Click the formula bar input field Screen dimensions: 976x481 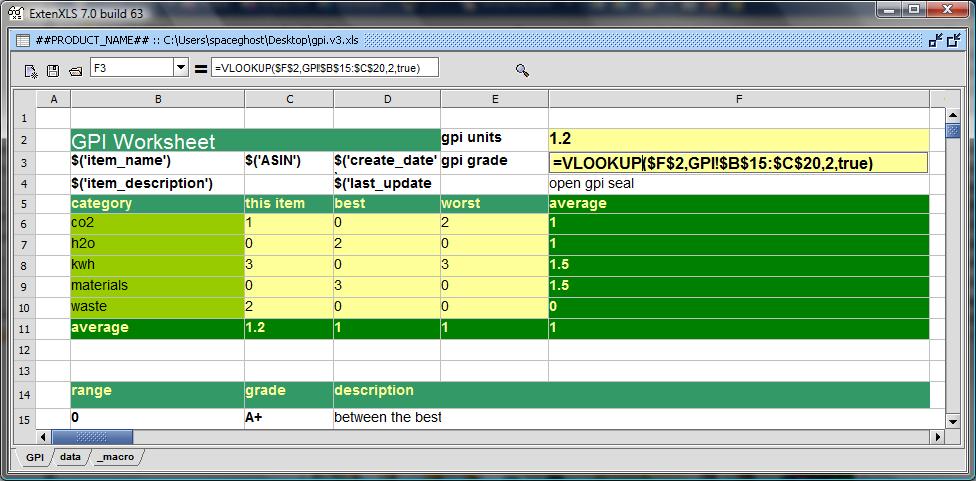coord(324,68)
